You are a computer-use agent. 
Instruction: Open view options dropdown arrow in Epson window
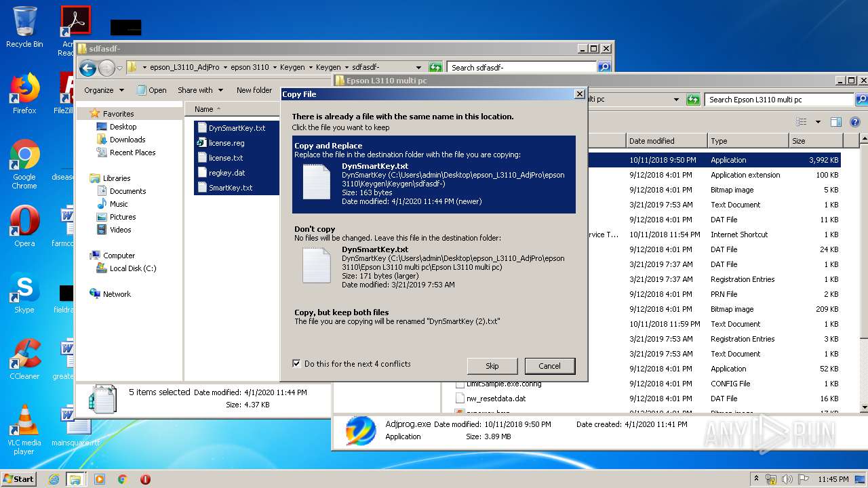coord(818,122)
